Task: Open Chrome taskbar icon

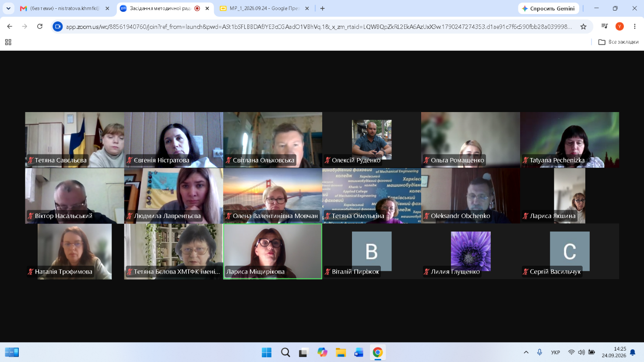Action: click(x=377, y=352)
